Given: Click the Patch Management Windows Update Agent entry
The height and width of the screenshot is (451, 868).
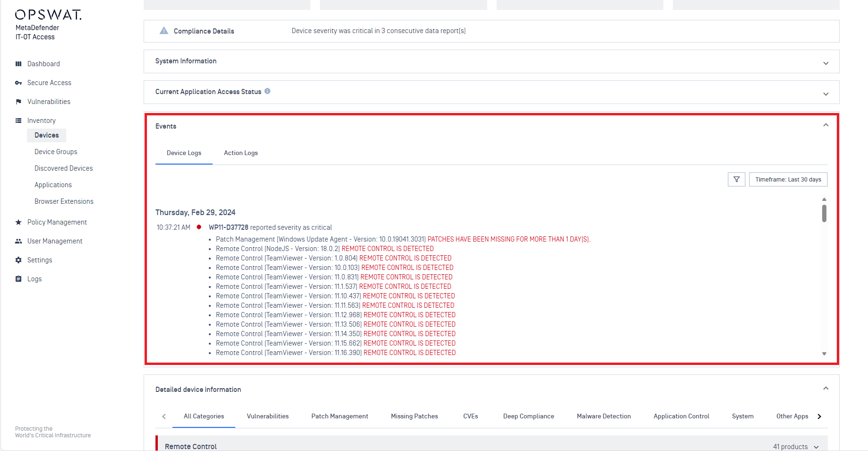Looking at the screenshot, I should tap(403, 239).
